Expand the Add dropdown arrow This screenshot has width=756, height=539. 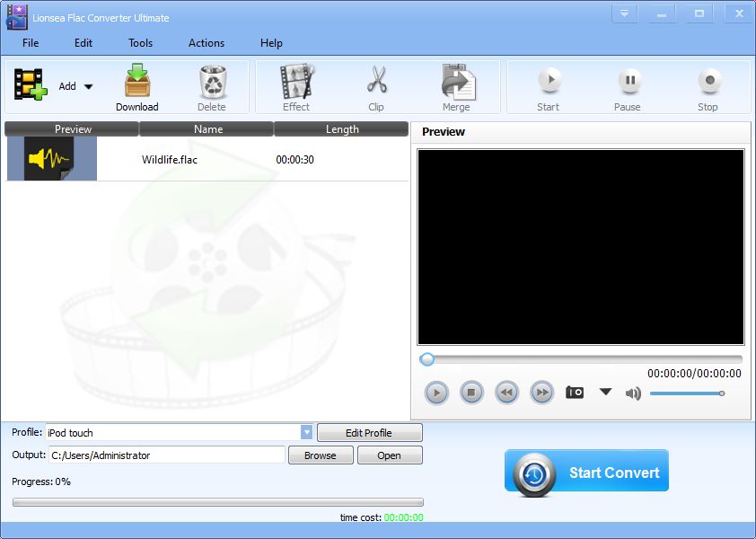88,87
